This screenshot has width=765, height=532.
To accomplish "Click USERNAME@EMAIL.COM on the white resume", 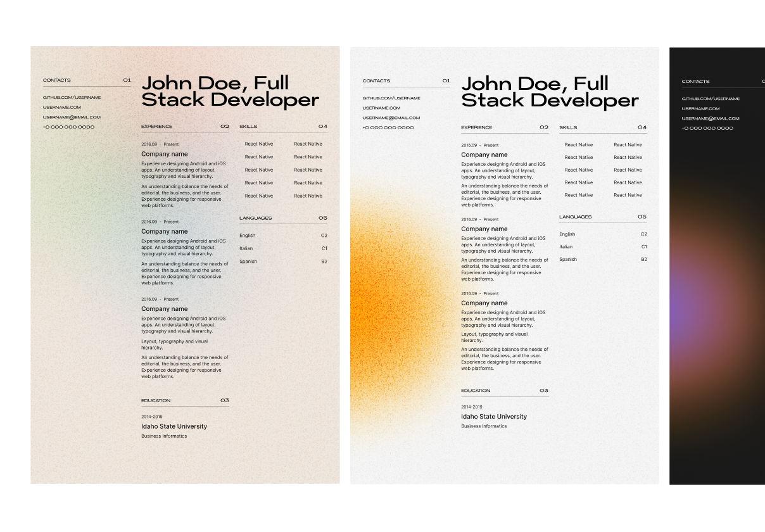I will [x=391, y=118].
